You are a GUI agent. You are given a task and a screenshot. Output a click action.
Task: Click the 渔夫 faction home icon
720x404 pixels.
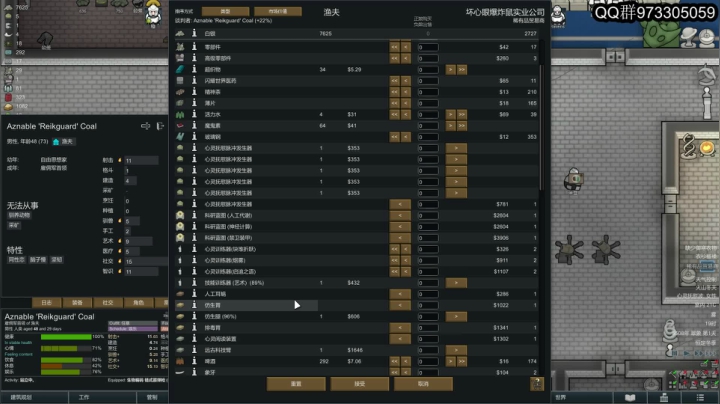[56, 142]
